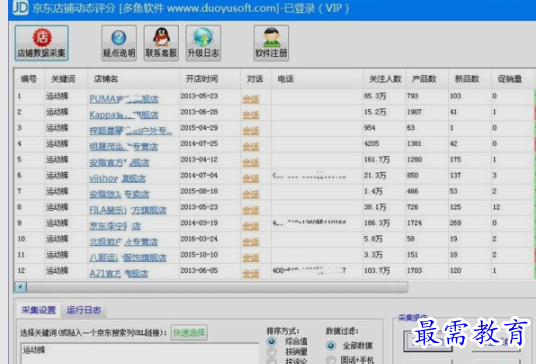Click the 会话 link in row 5
536x364 pixels.
tap(251, 163)
